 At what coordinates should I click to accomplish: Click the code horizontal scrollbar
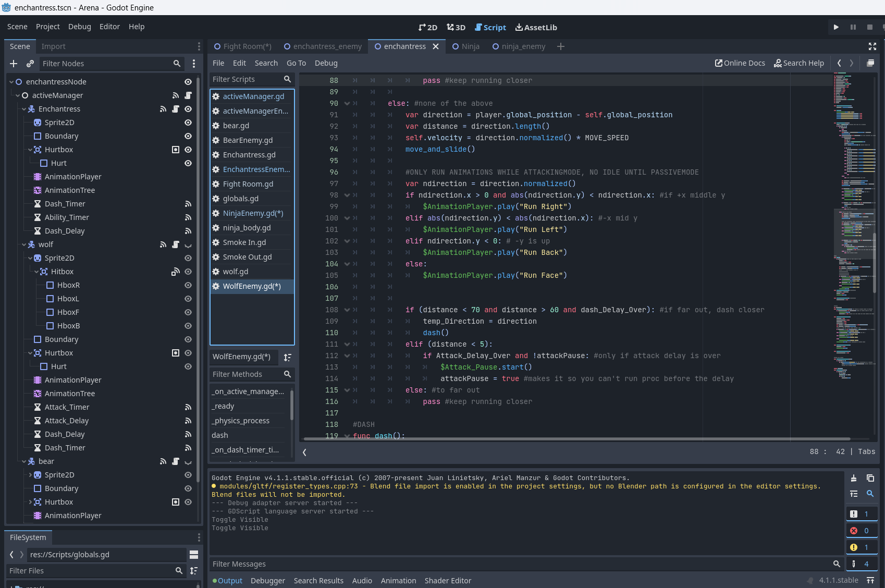(577, 439)
